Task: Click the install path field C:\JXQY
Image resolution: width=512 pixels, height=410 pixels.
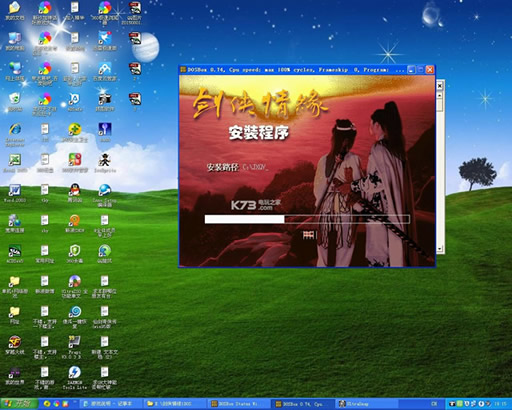Action: 254,167
